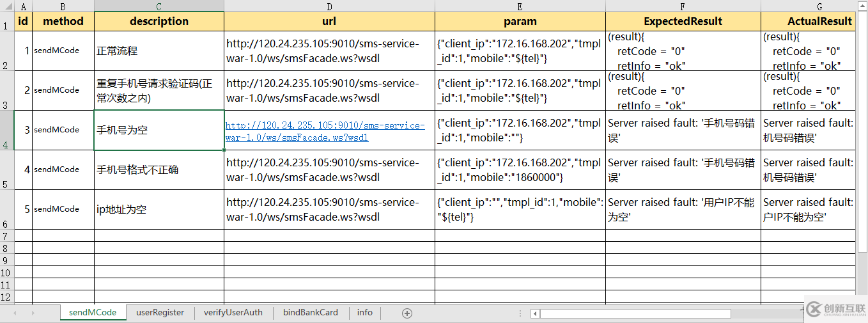This screenshot has width=868, height=323.
Task: Click the 'param' header cell
Action: point(520,22)
